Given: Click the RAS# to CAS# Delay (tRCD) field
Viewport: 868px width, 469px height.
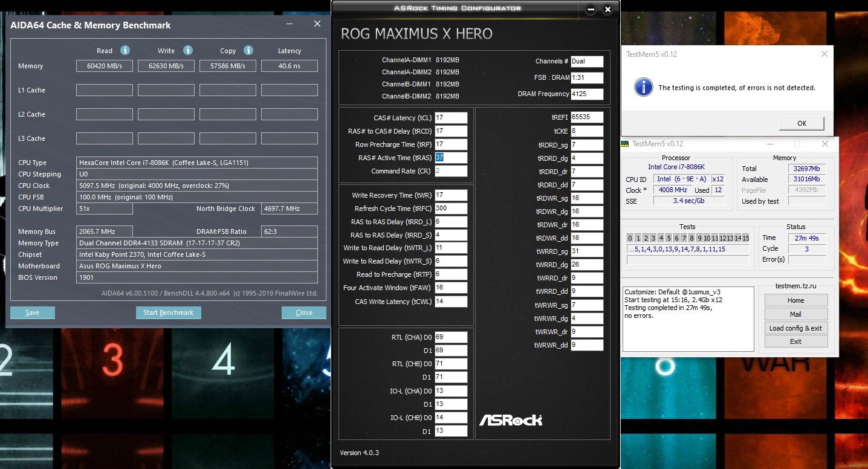Looking at the screenshot, I should click(x=451, y=131).
